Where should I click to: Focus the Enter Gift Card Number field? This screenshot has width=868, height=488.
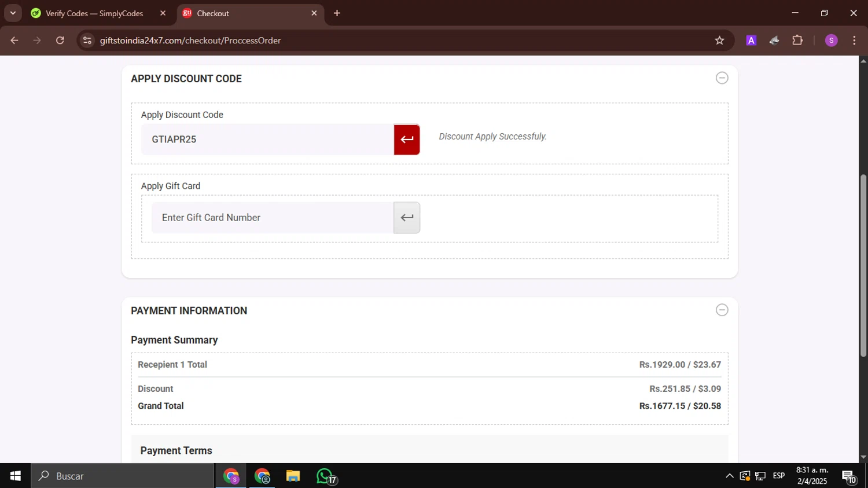click(x=273, y=218)
